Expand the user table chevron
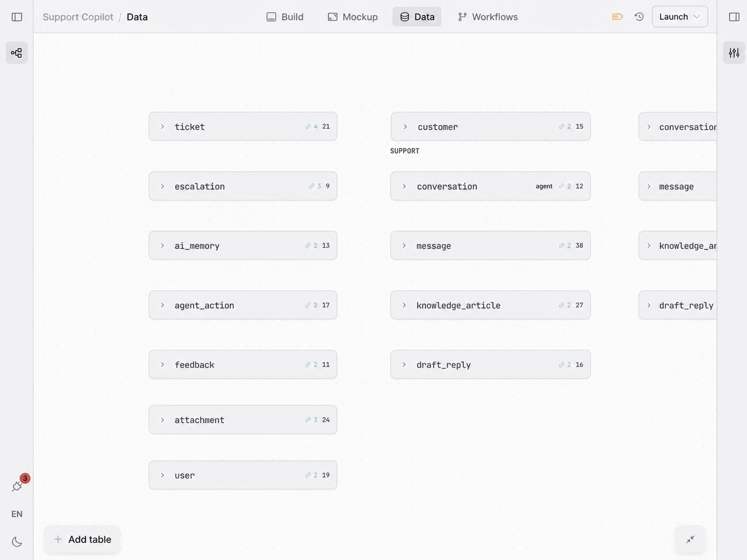The width and height of the screenshot is (747, 560). point(162,475)
